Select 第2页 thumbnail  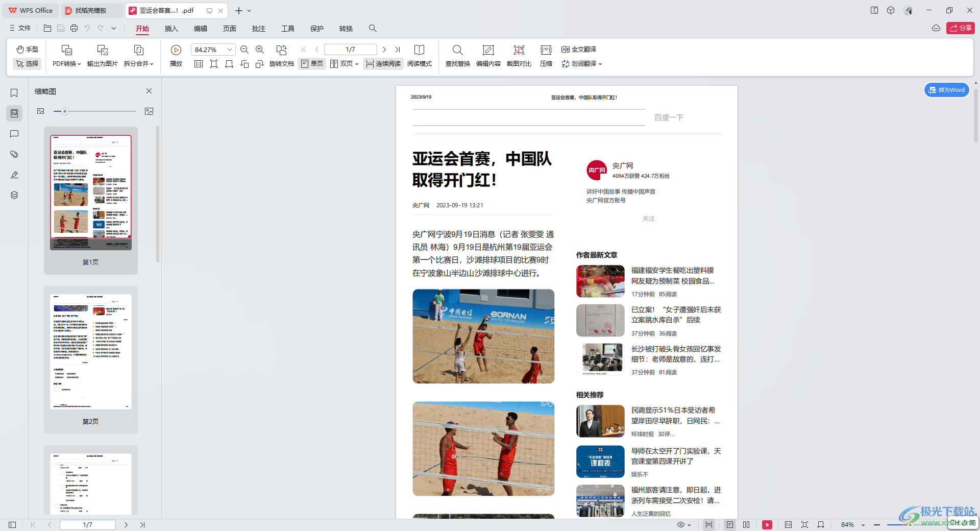click(x=91, y=359)
